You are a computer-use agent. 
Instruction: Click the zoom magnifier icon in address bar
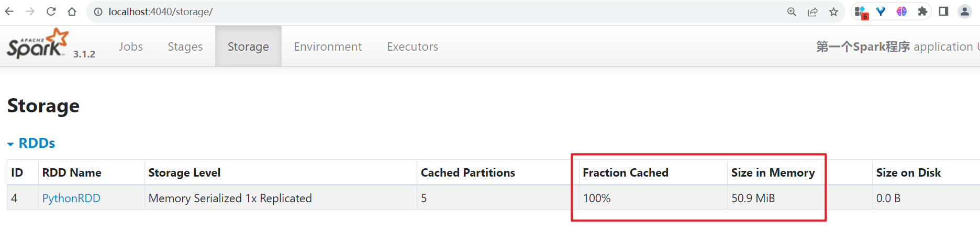792,11
